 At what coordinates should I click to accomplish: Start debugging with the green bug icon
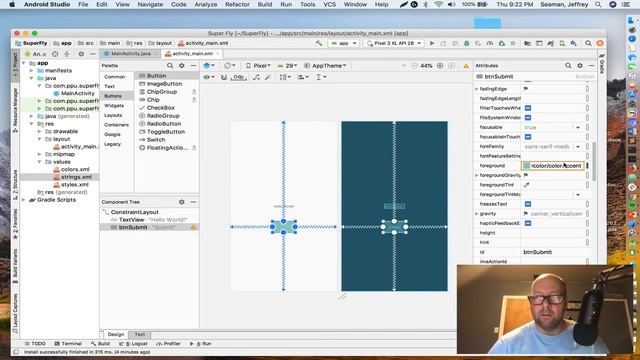click(x=467, y=43)
